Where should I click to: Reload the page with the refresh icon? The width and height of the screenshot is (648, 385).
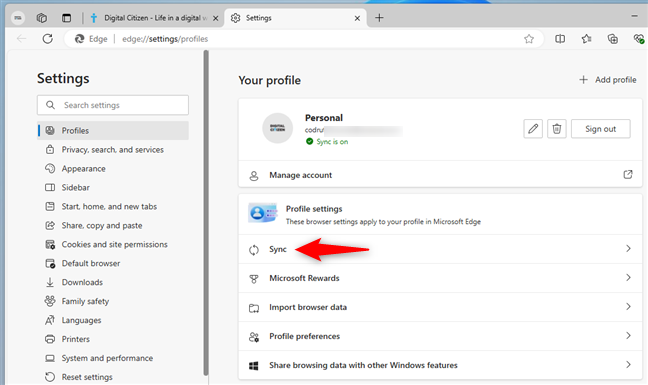(x=48, y=39)
